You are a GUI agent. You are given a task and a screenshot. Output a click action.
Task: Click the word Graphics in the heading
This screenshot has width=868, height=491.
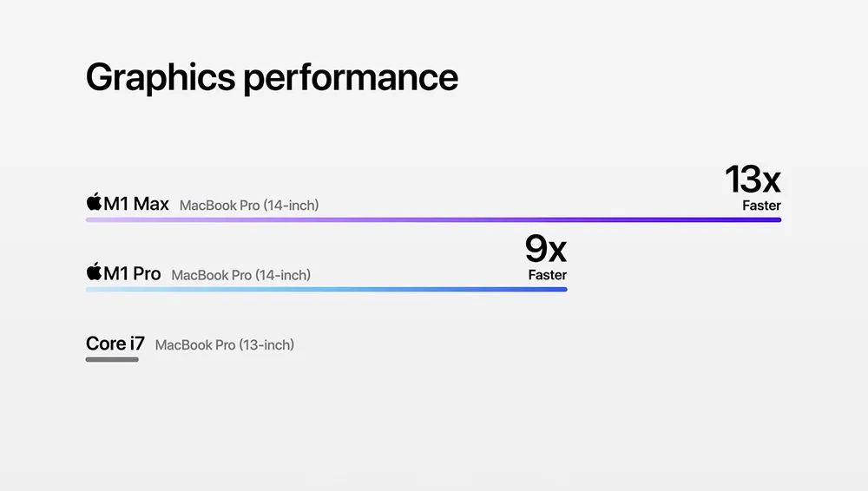[x=161, y=77]
